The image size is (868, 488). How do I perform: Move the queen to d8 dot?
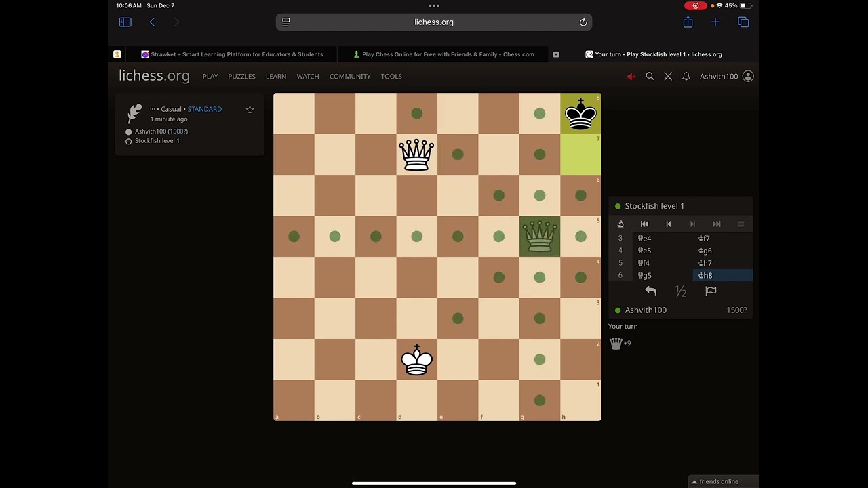[x=416, y=114]
